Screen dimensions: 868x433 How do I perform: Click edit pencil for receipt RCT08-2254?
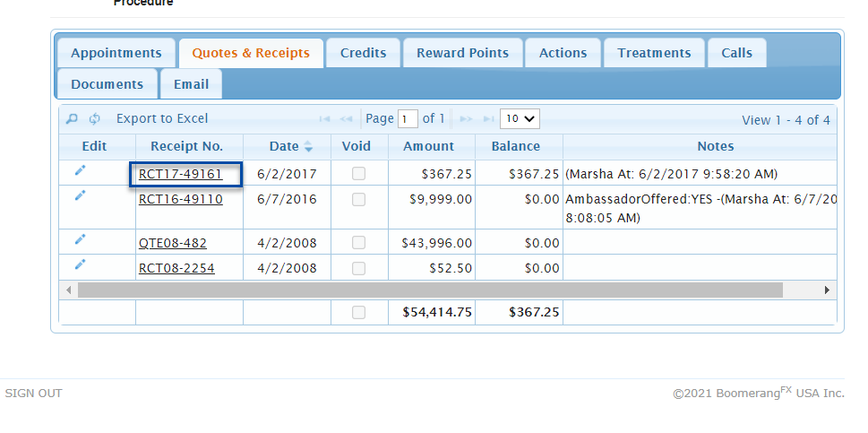81,264
